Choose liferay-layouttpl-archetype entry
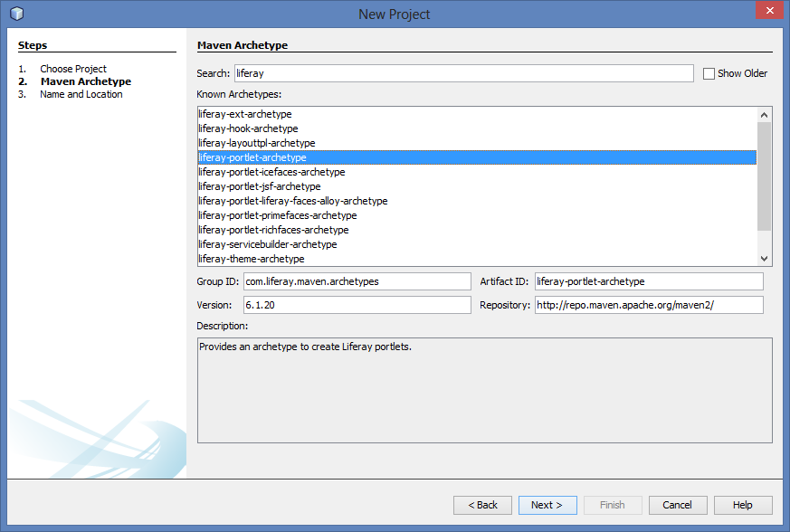This screenshot has width=790, height=532. (x=256, y=143)
